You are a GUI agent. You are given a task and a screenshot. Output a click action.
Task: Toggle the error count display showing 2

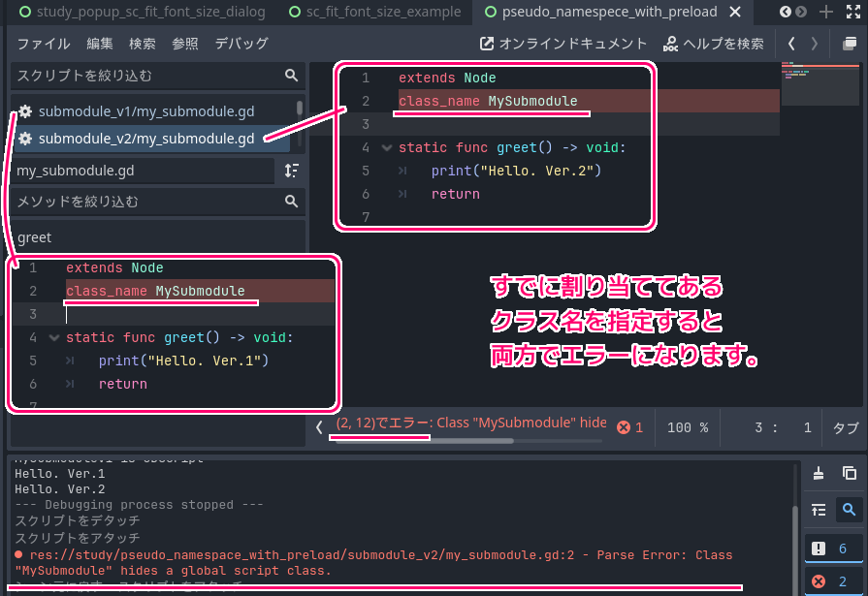pyautogui.click(x=832, y=581)
